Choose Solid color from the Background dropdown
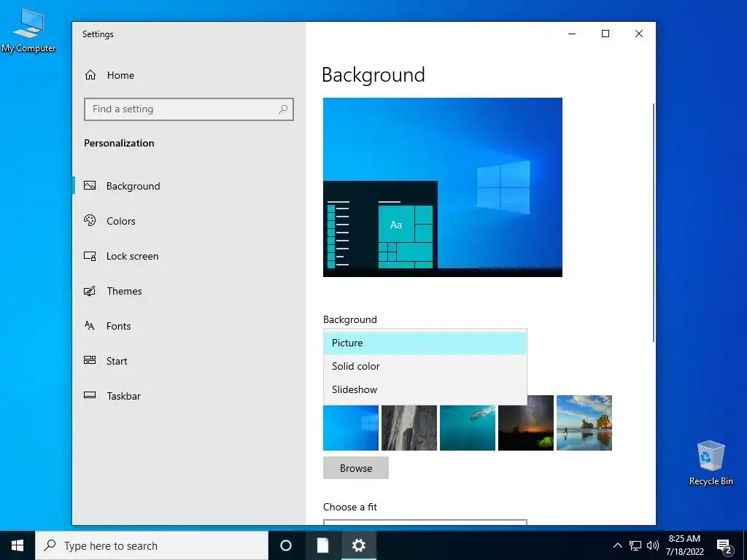The width and height of the screenshot is (747, 560). (x=425, y=366)
